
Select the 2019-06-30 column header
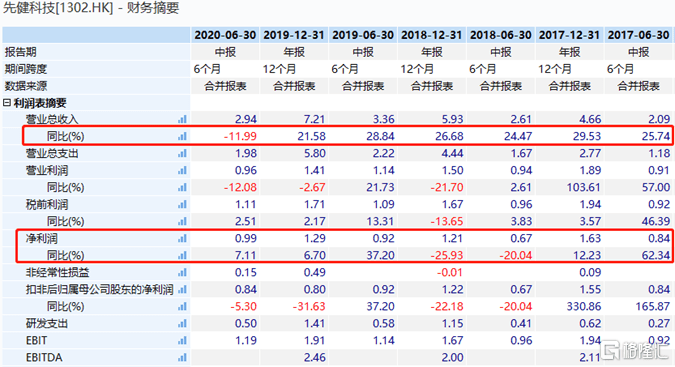coord(363,35)
